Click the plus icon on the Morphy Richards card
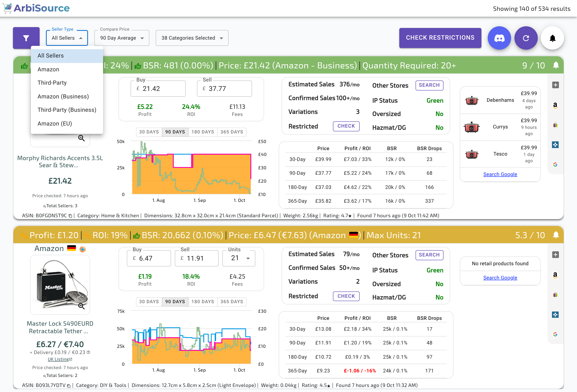The height and width of the screenshot is (392, 577). (555, 85)
